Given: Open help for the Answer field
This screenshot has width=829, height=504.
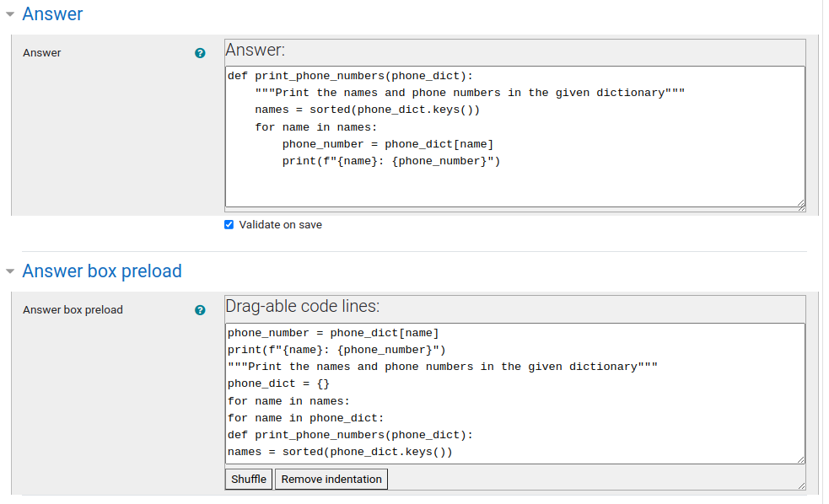Looking at the screenshot, I should click(x=200, y=52).
